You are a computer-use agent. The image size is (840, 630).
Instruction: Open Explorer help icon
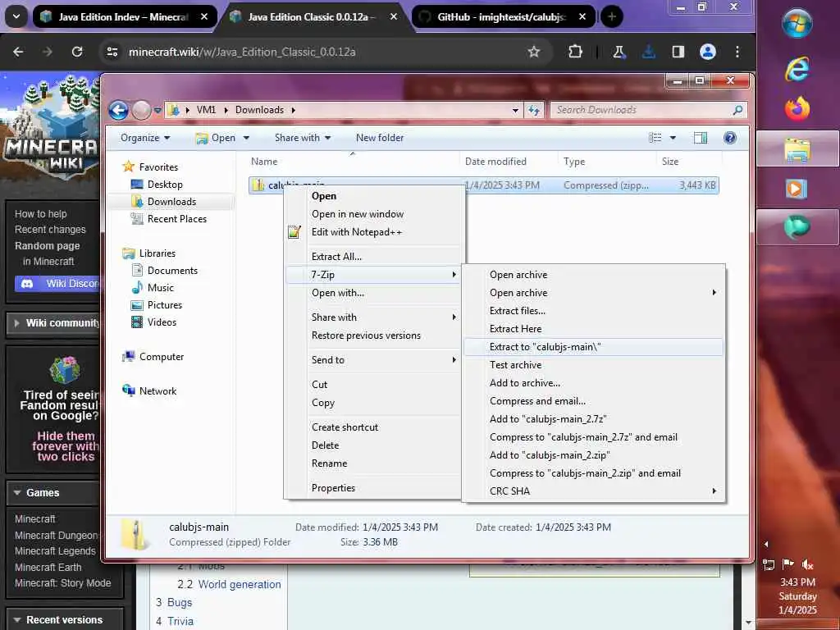point(729,138)
